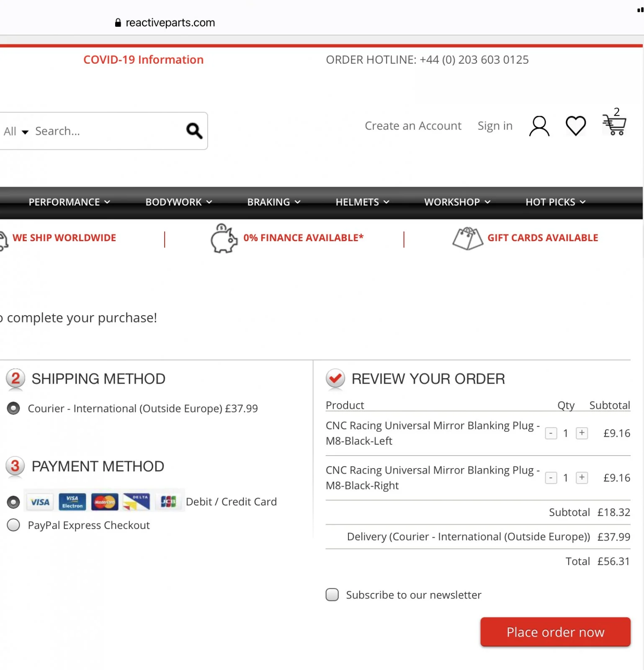Image resolution: width=644 pixels, height=670 pixels.
Task: Open the wishlist heart icon
Action: (575, 126)
